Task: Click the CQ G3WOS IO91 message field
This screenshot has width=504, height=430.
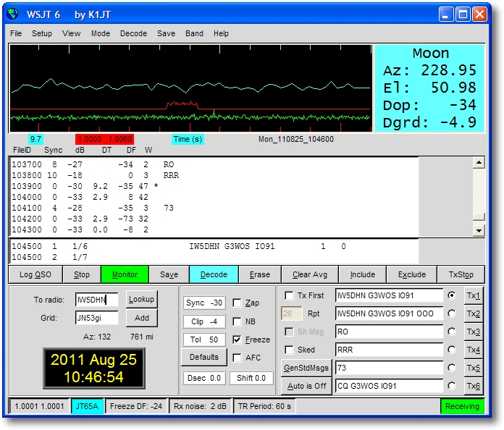Action: 390,386
